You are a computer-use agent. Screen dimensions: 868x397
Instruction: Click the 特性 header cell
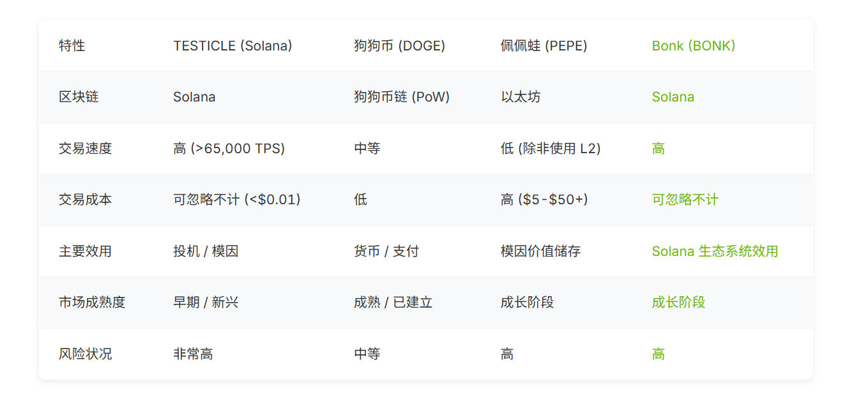72,46
